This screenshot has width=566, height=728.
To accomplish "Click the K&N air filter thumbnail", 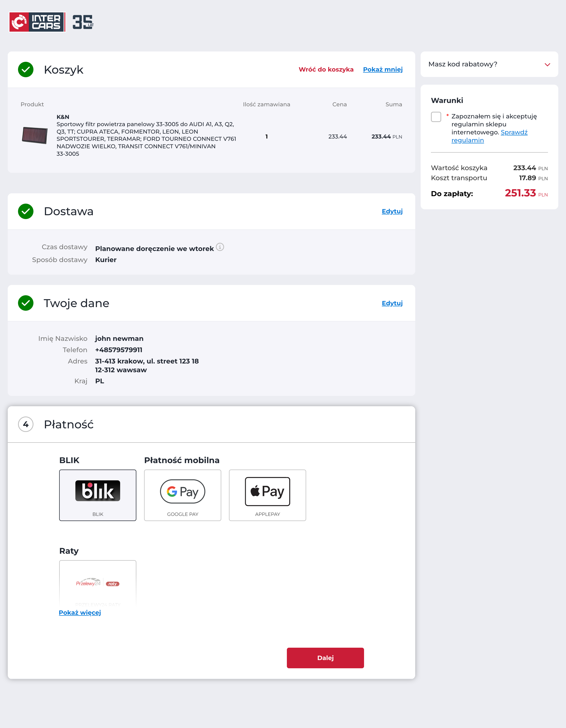I will [35, 135].
